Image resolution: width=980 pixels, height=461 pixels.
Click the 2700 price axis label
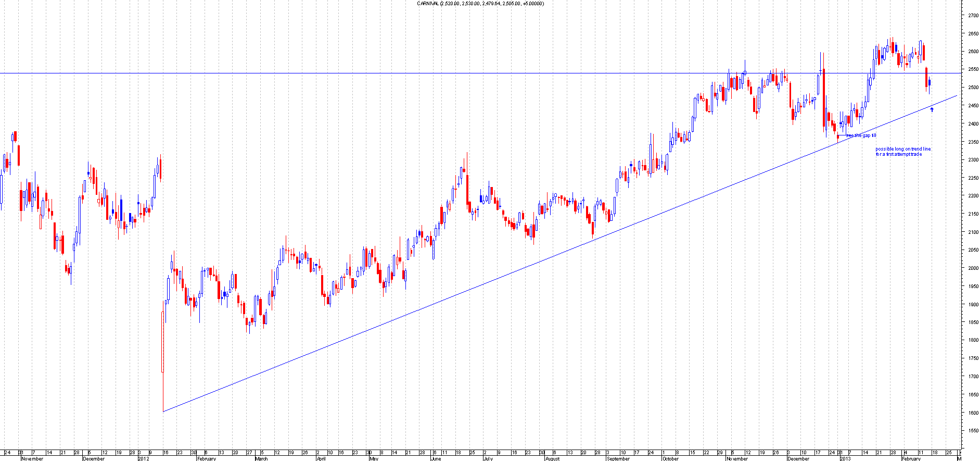(973, 16)
